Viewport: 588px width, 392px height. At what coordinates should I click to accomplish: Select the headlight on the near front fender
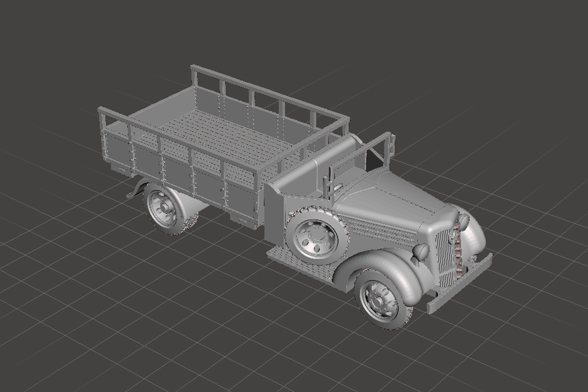click(x=421, y=252)
